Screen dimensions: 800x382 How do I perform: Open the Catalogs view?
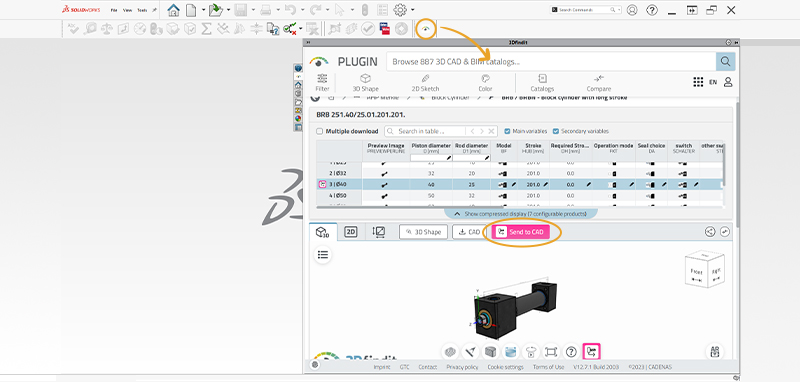coord(542,83)
